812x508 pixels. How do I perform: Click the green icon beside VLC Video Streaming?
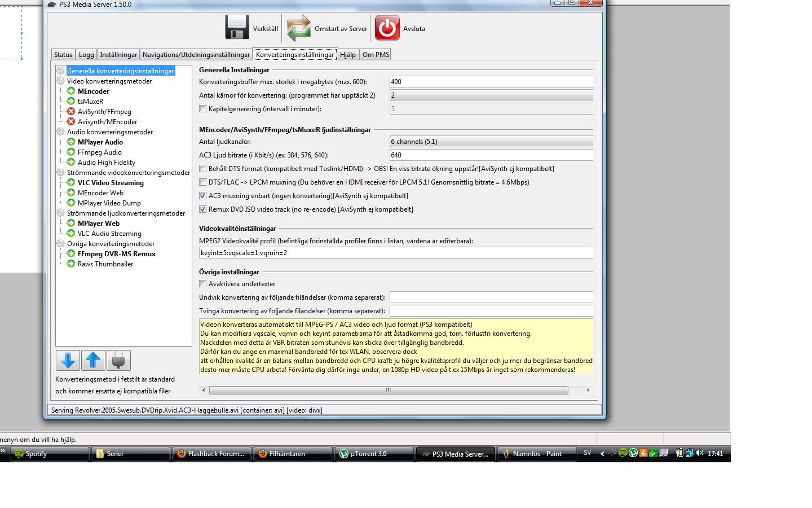click(71, 182)
